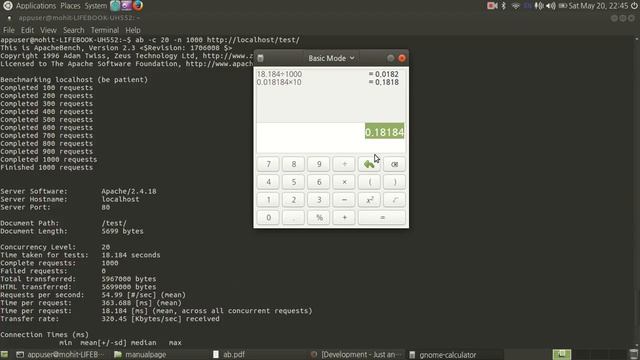Click the battery icon in system tray
The width and height of the screenshot is (640, 360).
pos(563,6)
